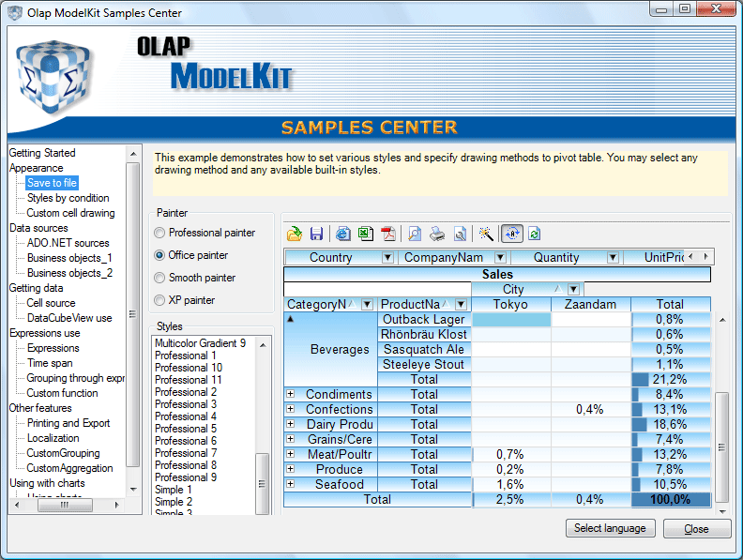
Task: Export pivot table to Excel
Action: point(366,234)
